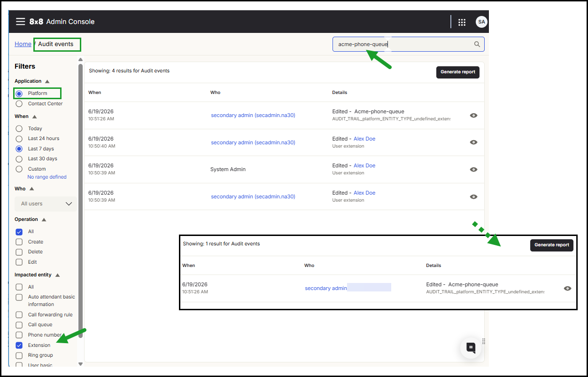Check the Phone number checkbox
588x377 pixels.
coord(19,335)
